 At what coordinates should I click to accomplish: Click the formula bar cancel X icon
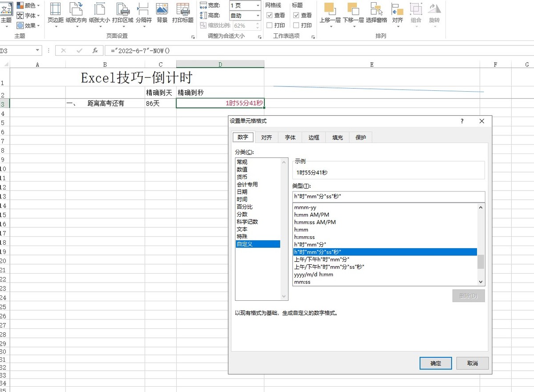click(x=64, y=51)
